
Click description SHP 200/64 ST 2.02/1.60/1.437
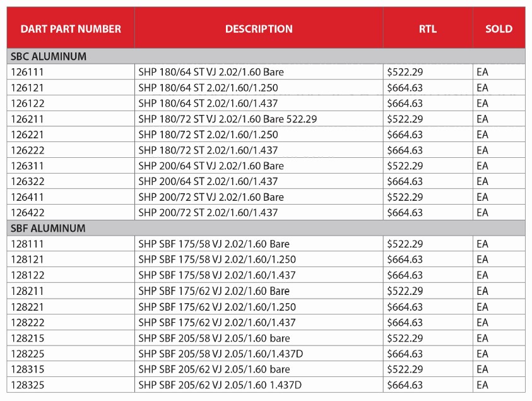(x=208, y=181)
